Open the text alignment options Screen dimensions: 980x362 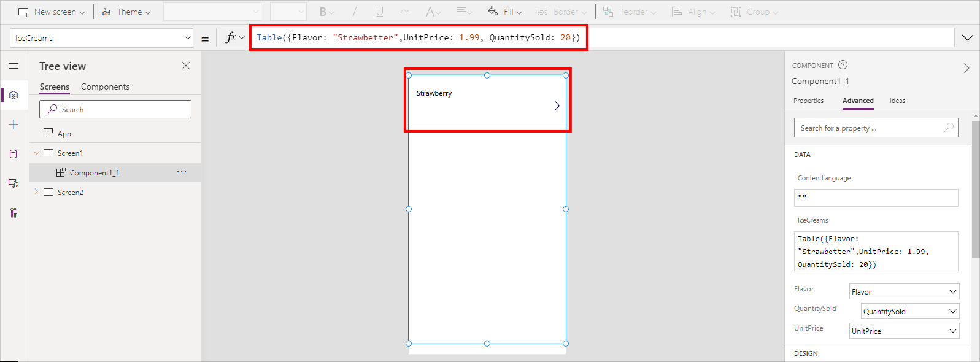tap(464, 12)
